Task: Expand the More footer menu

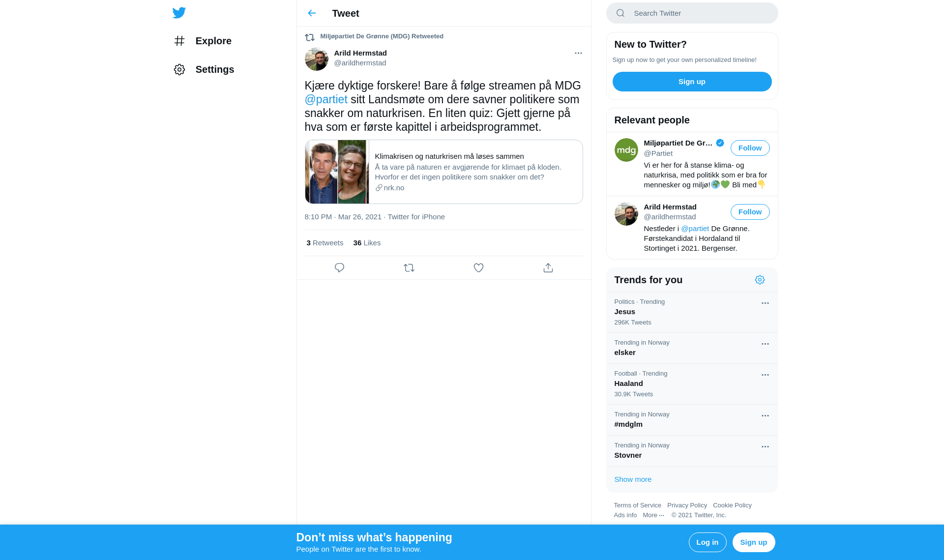Action: pyautogui.click(x=653, y=515)
